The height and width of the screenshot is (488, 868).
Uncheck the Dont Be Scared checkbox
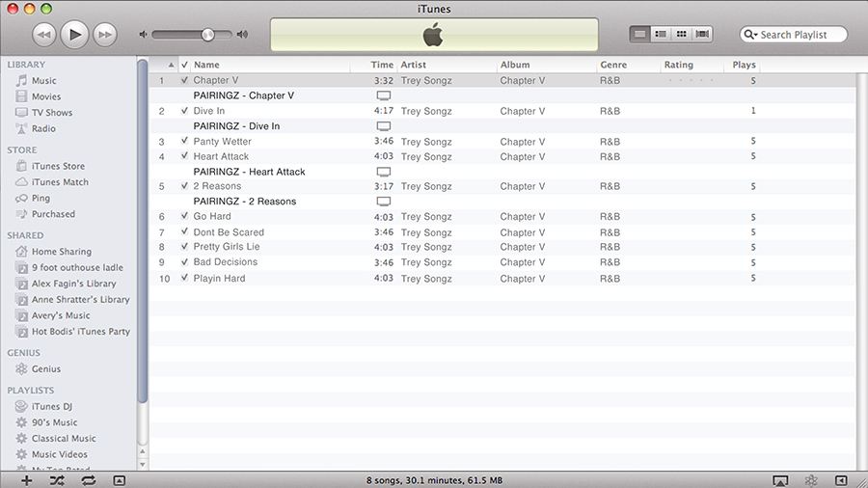click(184, 231)
